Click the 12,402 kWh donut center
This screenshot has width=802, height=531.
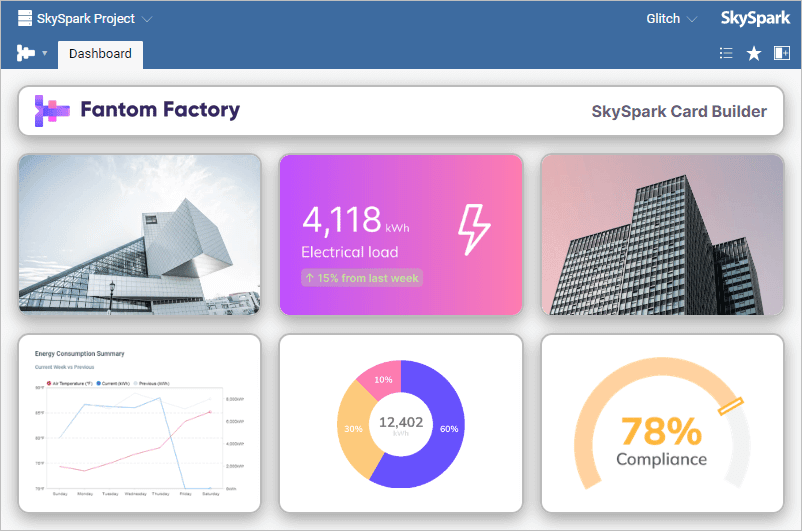[x=401, y=425]
